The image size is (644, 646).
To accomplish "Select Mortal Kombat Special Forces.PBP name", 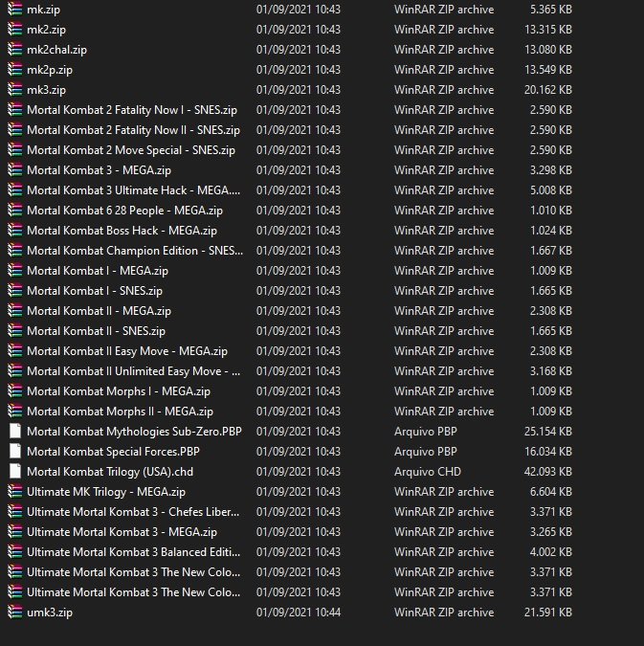I will [x=113, y=452].
